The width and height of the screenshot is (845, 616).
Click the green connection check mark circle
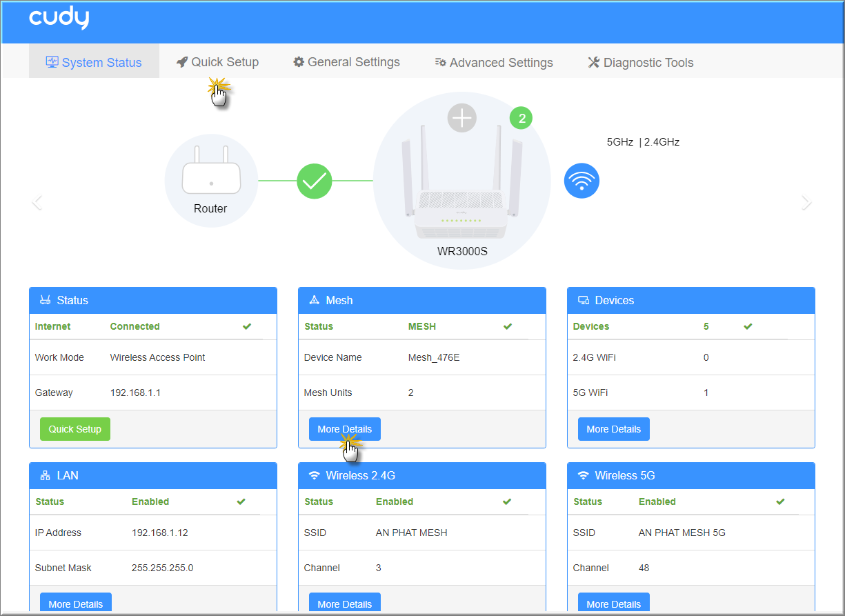(x=315, y=181)
